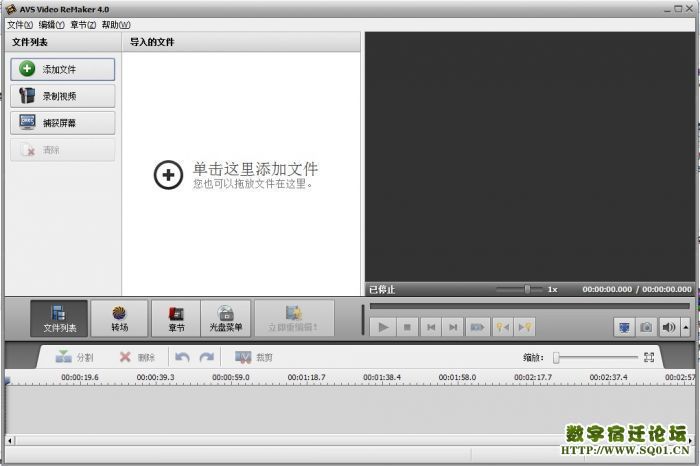Image resolution: width=700 pixels, height=466 pixels.
Task: Stop playback with the square button
Action: click(407, 327)
